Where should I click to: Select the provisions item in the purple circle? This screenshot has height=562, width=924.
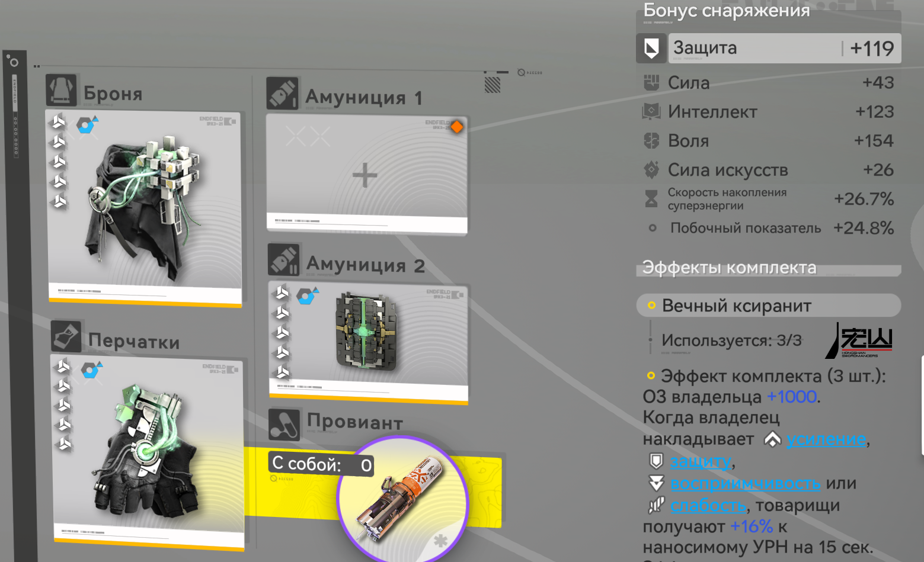coord(403,501)
